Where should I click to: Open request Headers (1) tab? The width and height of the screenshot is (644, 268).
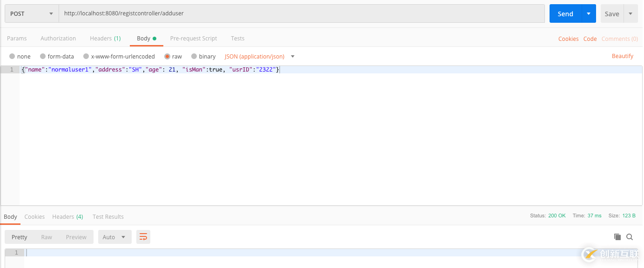click(105, 38)
